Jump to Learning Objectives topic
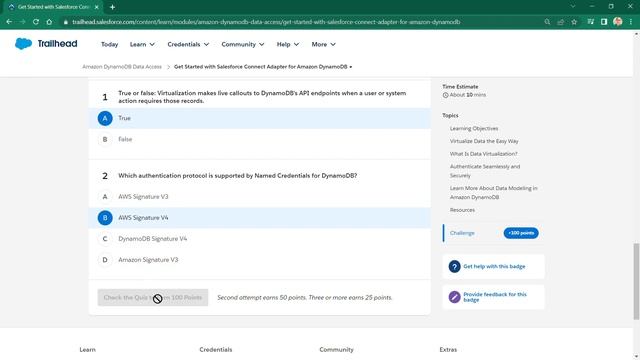This screenshot has height=360, width=640. 474,129
